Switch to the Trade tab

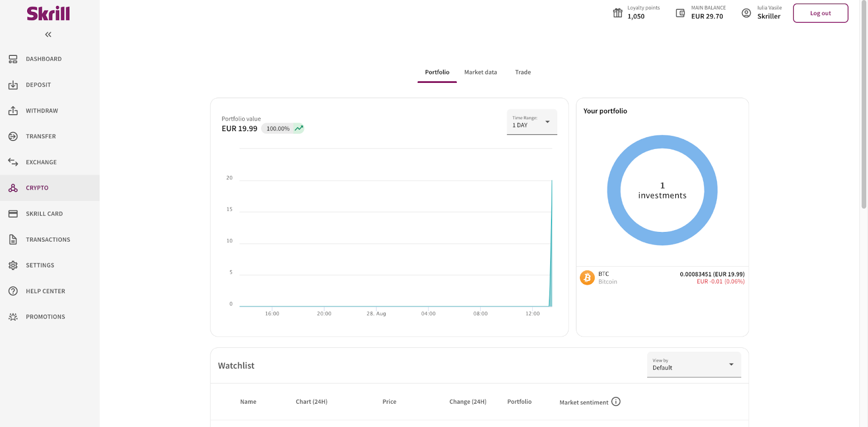(522, 72)
